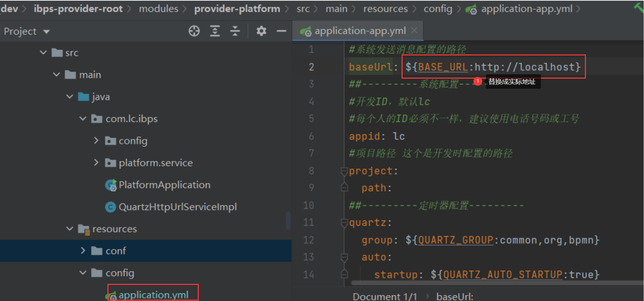The height and width of the screenshot is (301, 644).
Task: Open Project panel settings gear
Action: click(261, 31)
